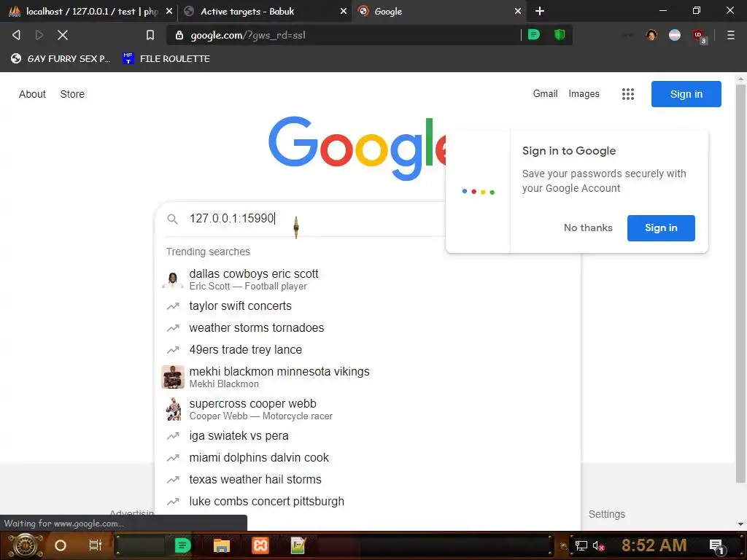Click the green shield icon in the address bar
Screen dimensions: 747x560
coord(560,35)
